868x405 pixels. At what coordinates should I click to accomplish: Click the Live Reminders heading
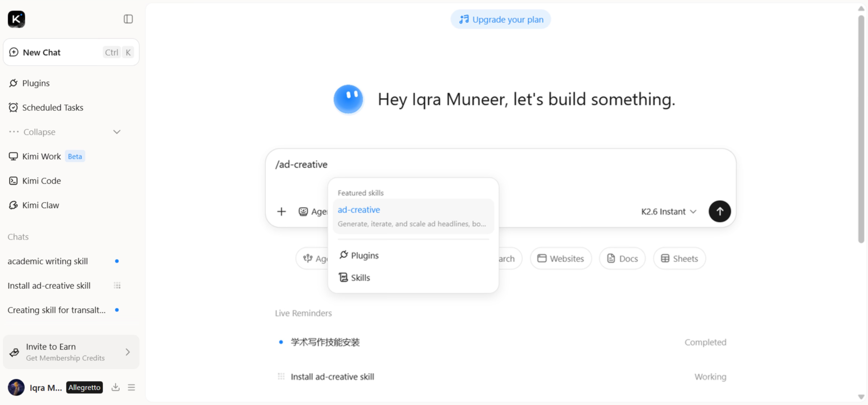303,313
